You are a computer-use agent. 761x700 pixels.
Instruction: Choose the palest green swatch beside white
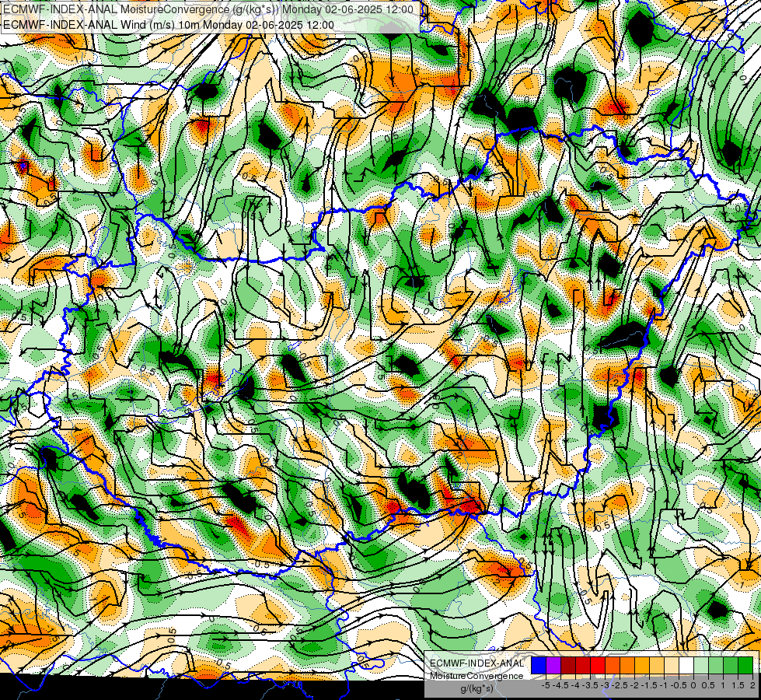pyautogui.click(x=701, y=665)
